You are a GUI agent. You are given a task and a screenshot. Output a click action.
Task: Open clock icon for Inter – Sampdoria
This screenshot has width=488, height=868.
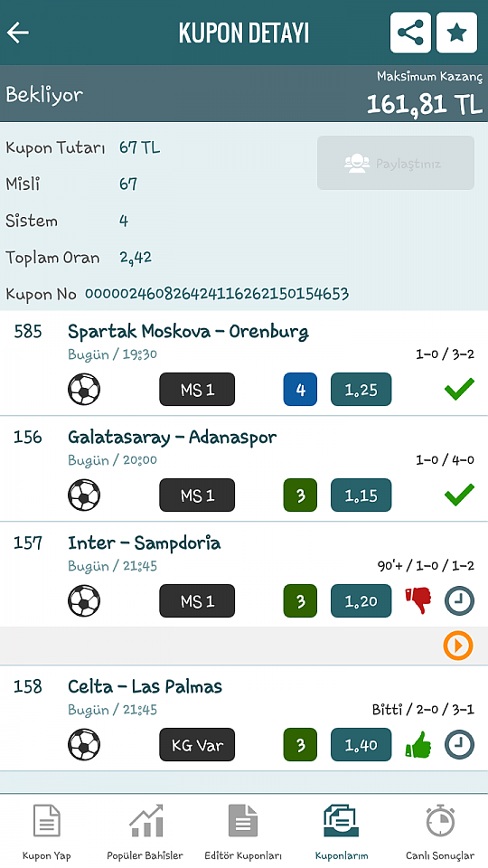(460, 600)
